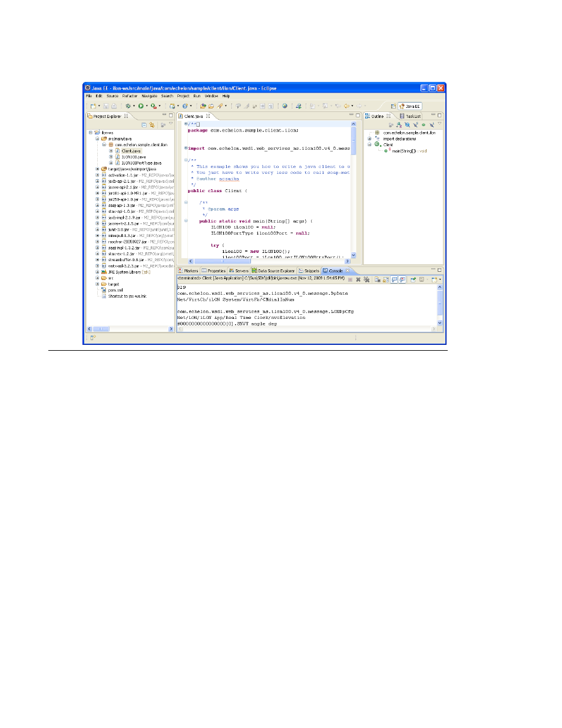The image size is (562, 728).
Task: Open the Help menu
Action: coord(226,95)
